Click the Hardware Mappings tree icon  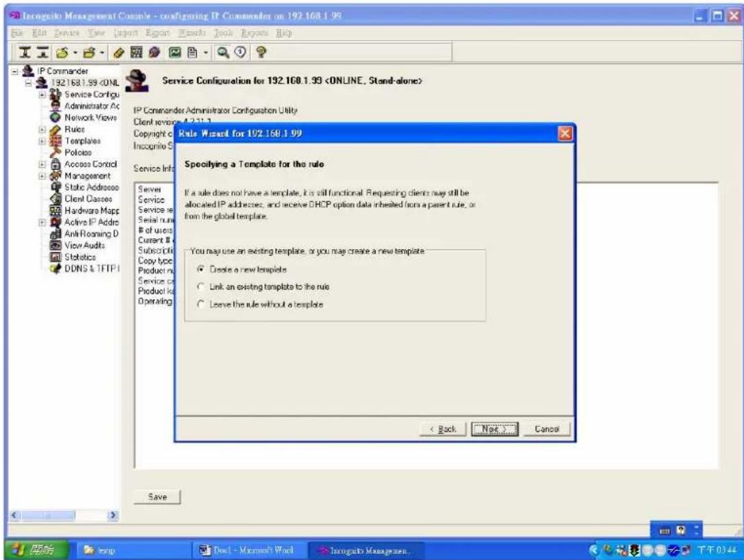tap(55, 211)
